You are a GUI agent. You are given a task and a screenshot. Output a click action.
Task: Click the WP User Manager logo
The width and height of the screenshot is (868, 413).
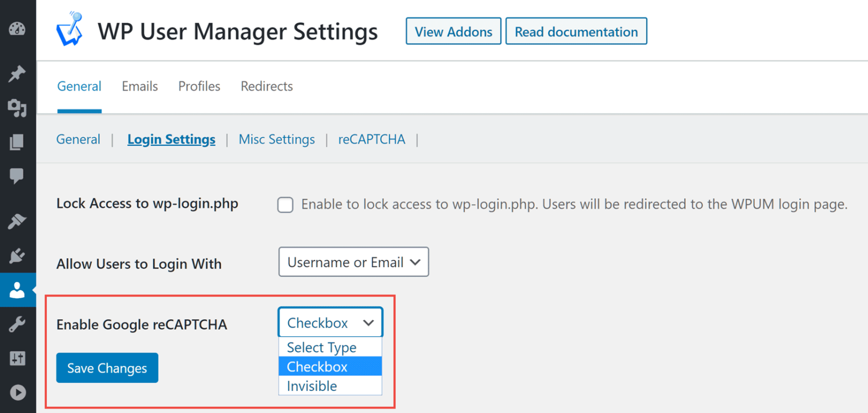point(70,29)
